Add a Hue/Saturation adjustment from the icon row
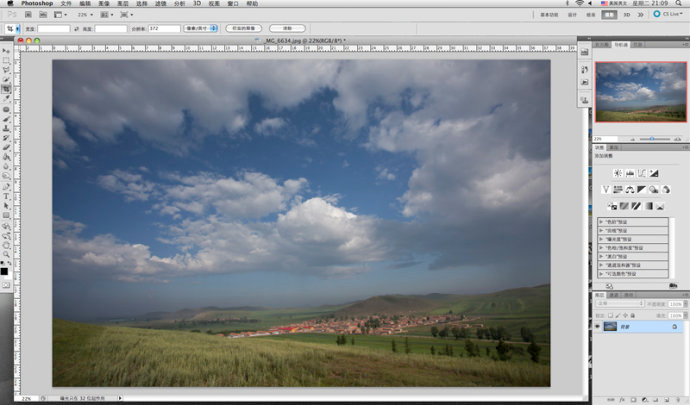The height and width of the screenshot is (405, 690). (x=618, y=190)
